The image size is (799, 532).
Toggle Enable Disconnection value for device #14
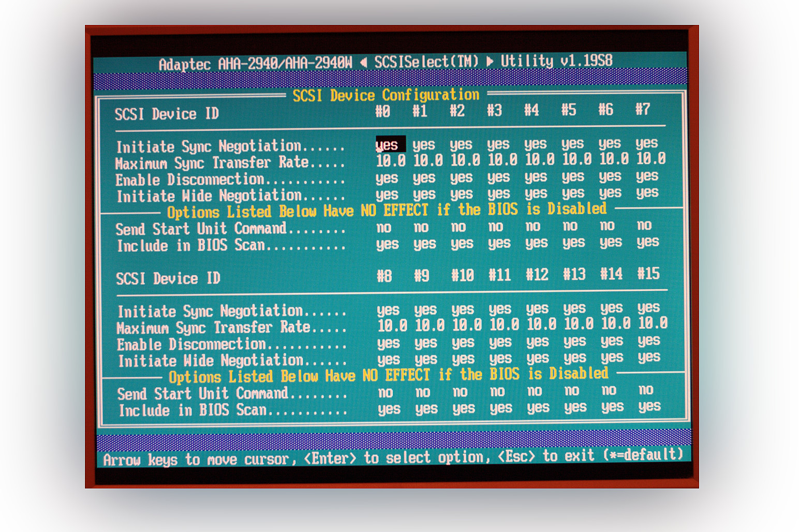tap(612, 341)
